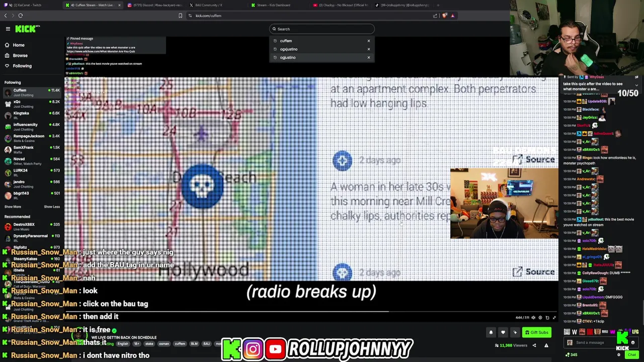Go back in the browser

click(6, 16)
